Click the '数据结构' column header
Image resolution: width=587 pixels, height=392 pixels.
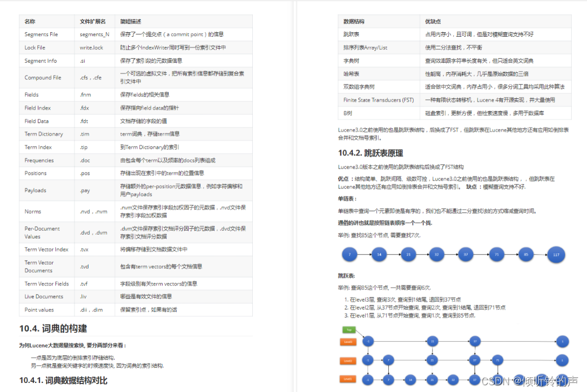point(379,21)
